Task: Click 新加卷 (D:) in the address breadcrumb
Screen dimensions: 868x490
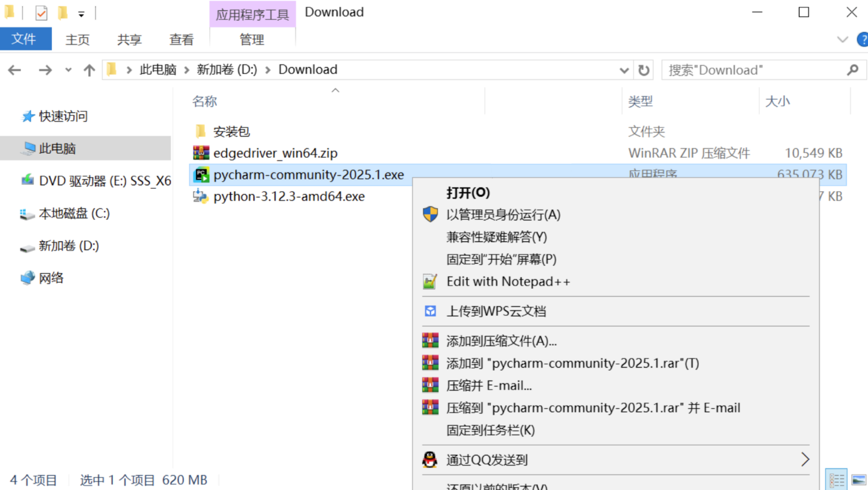Action: coord(227,70)
